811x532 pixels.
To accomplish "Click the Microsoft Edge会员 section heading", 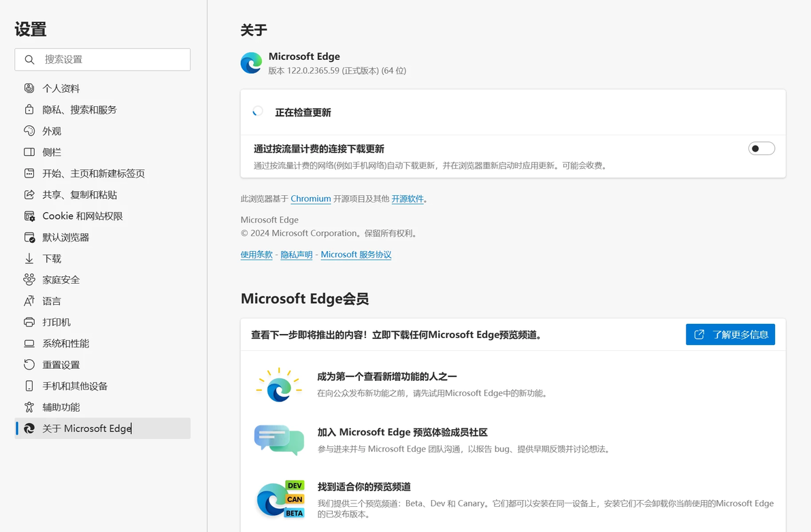I will (x=305, y=299).
